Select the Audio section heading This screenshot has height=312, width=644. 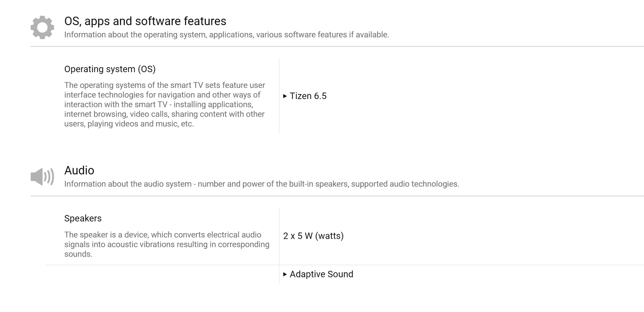pyautogui.click(x=79, y=170)
